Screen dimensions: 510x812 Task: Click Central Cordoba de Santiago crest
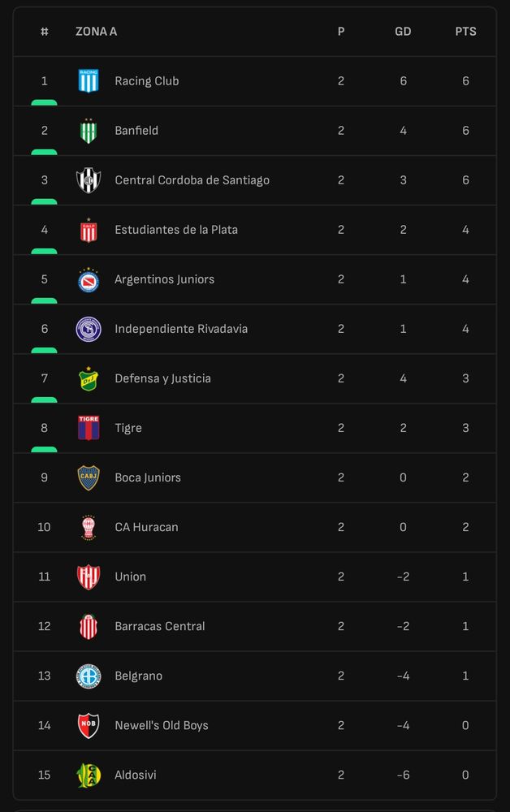[89, 180]
